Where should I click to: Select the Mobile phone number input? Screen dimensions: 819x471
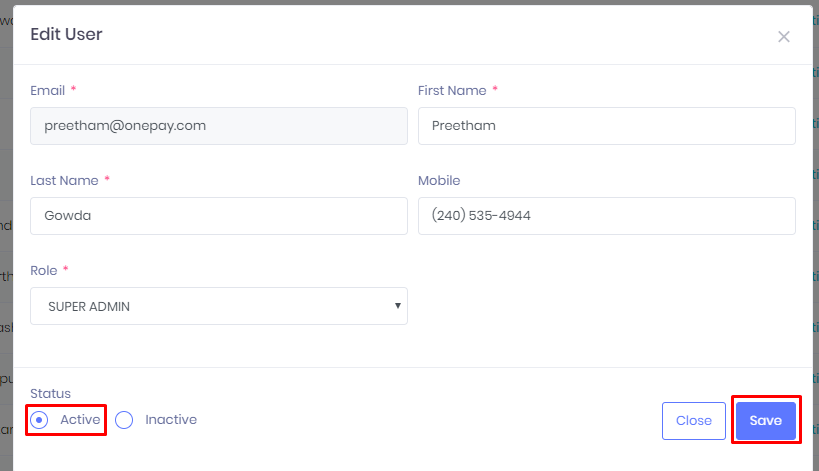pyautogui.click(x=606, y=216)
